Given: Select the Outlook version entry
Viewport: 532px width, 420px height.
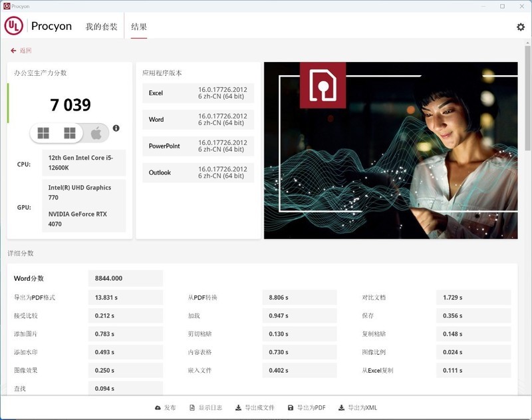Looking at the screenshot, I should 198,172.
